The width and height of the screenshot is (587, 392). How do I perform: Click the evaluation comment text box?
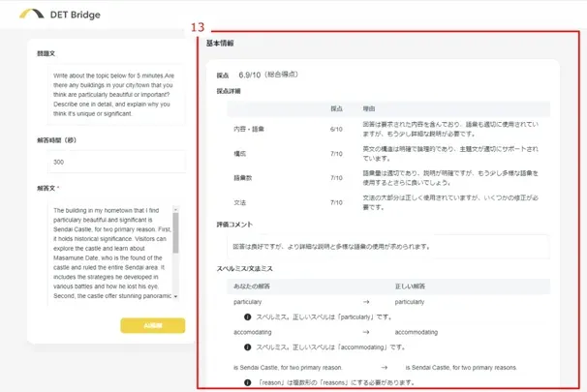[388, 247]
